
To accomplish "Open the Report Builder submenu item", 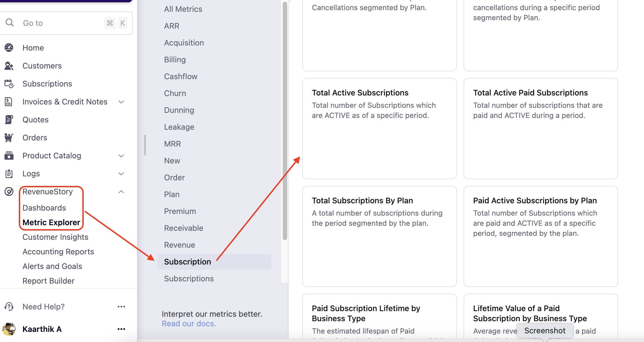I will coord(48,281).
